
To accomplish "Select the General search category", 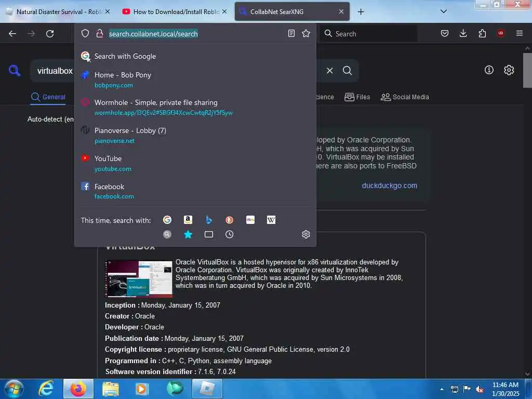I will tap(48, 97).
